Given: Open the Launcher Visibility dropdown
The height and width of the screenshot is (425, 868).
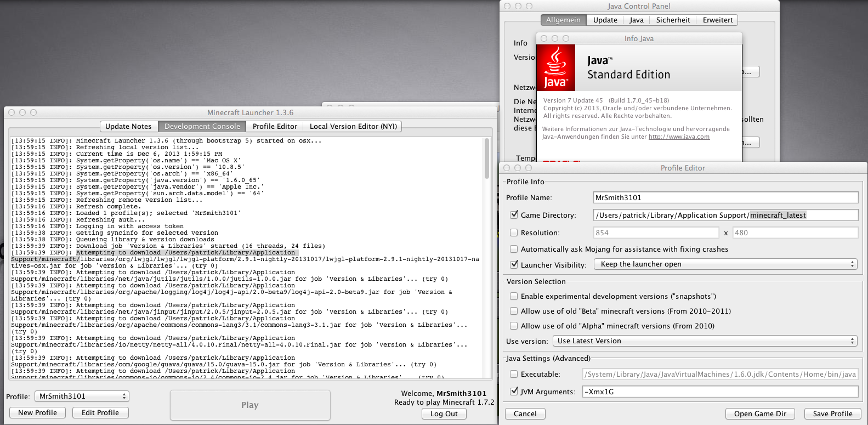Looking at the screenshot, I should click(x=727, y=264).
